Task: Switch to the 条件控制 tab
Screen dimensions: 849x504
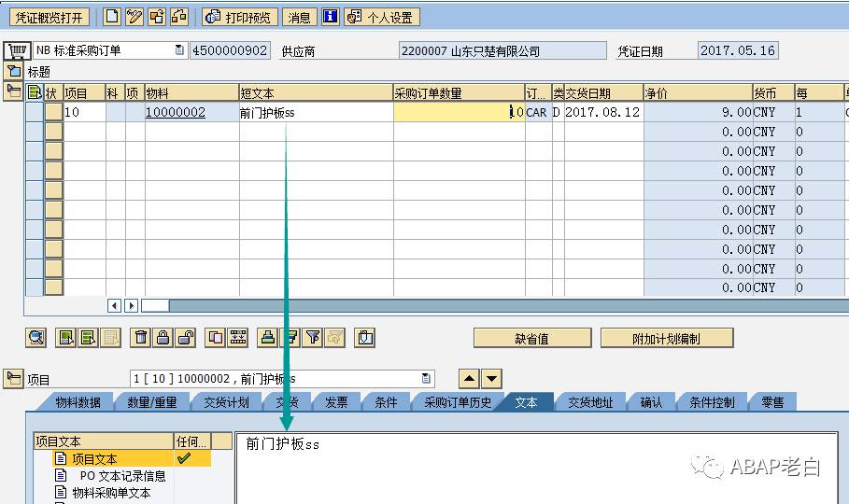Action: 712,402
